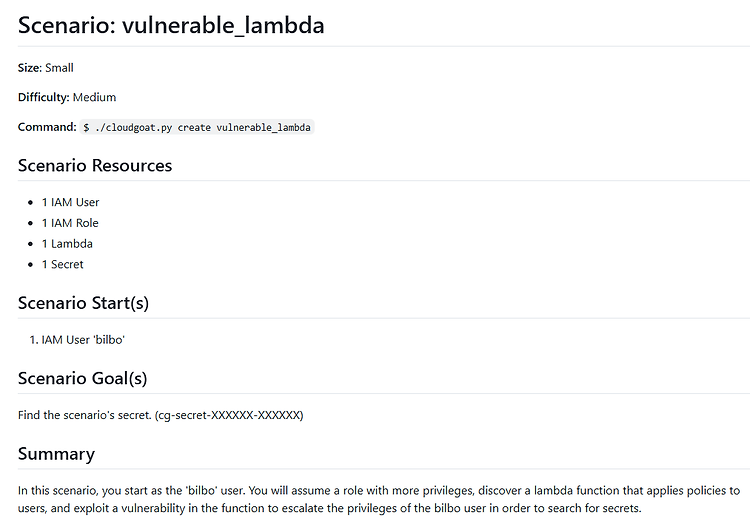Select the 'Scenario Resources' heading
Screen dimensions: 750x524
click(95, 166)
